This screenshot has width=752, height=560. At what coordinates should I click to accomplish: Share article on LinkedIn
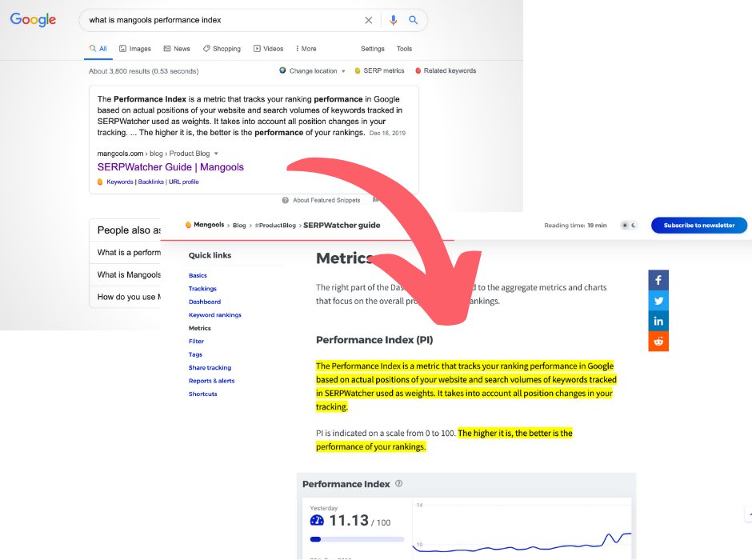tap(658, 322)
